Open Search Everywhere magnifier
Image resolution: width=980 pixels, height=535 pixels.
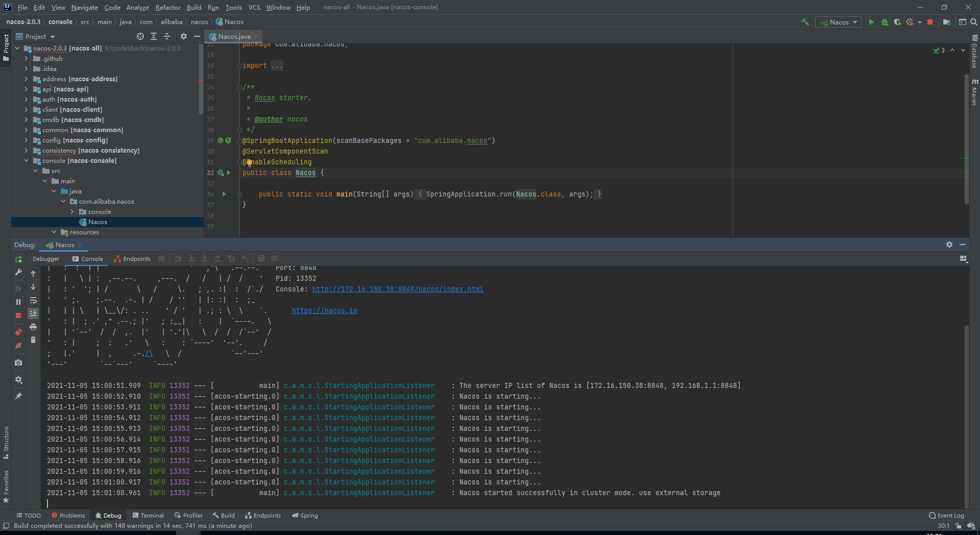tap(974, 22)
